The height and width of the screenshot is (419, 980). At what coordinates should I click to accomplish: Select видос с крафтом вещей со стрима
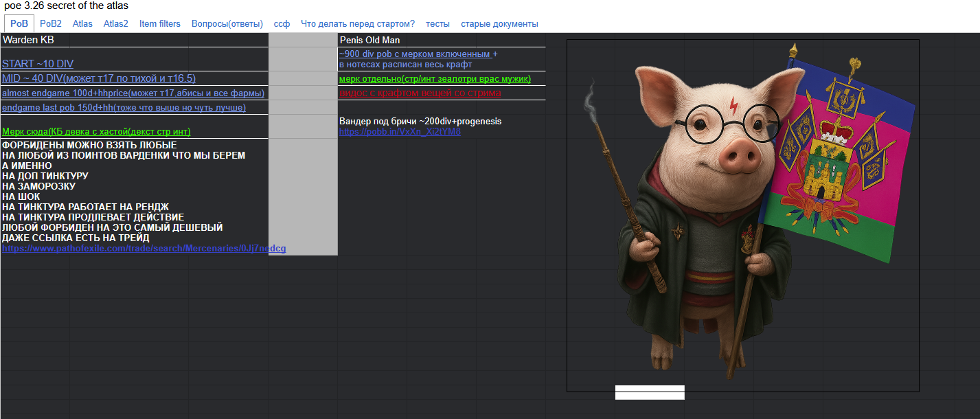pyautogui.click(x=420, y=93)
